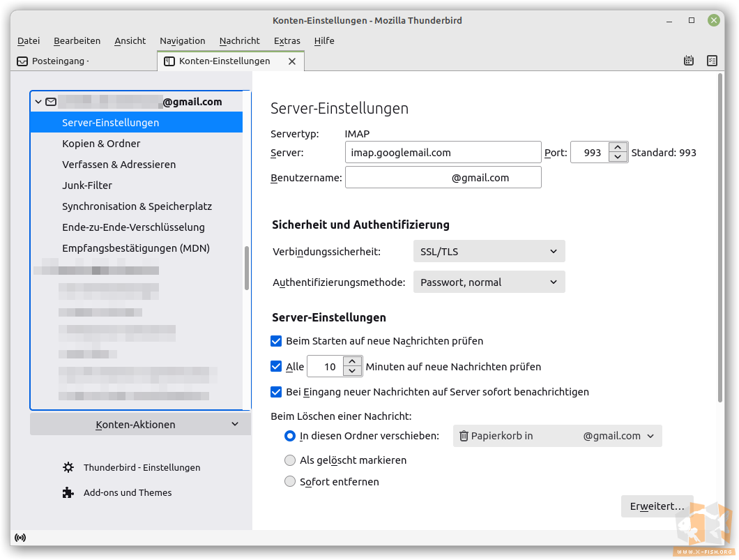Screen dimensions: 739x560
Task: Open the Extras menu
Action: [x=287, y=41]
